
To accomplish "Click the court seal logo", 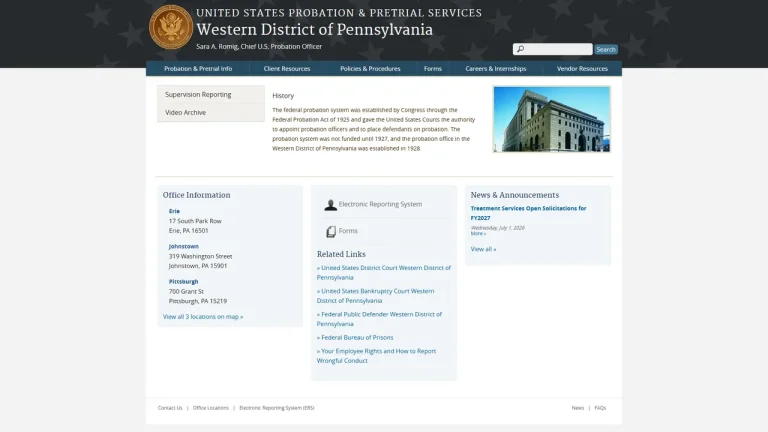I will (x=171, y=27).
